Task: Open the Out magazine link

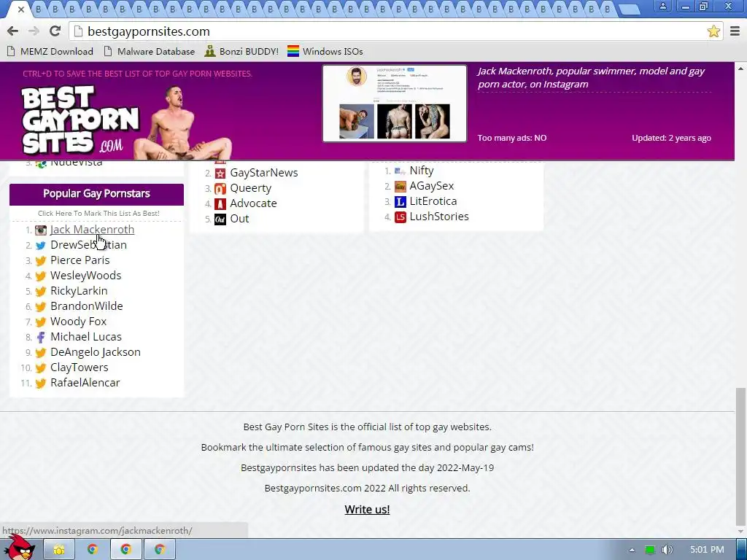Action: point(239,219)
